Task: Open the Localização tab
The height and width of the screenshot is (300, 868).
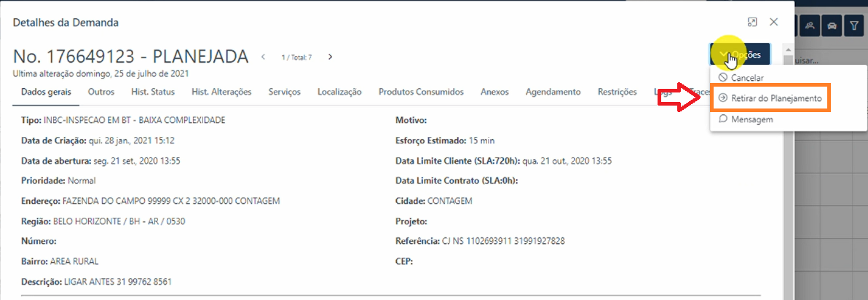Action: [x=339, y=92]
